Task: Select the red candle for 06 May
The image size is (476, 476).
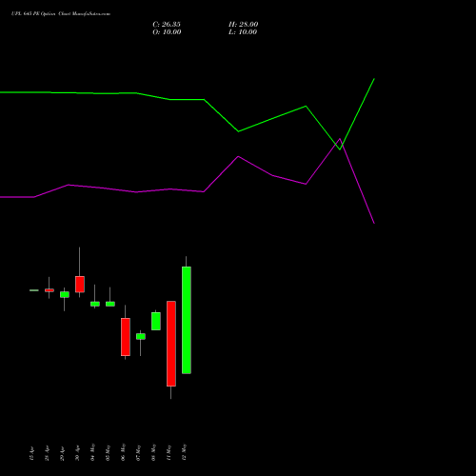Action: pyautogui.click(x=126, y=337)
